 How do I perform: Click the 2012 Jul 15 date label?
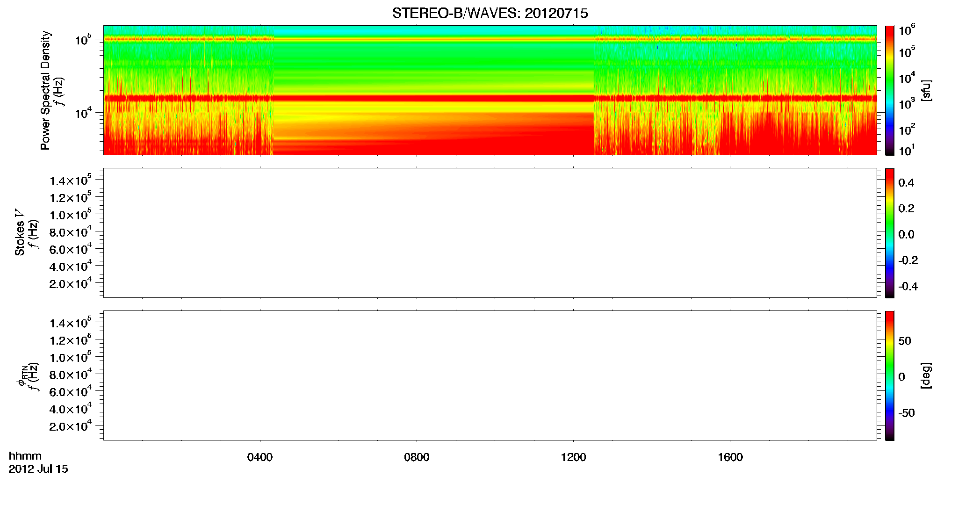[x=38, y=469]
